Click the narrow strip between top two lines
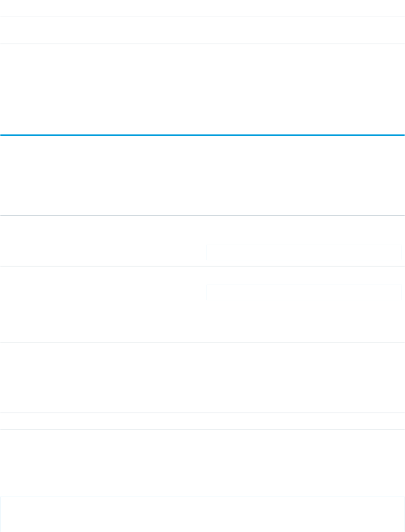Image resolution: width=405 pixels, height=532 pixels. point(202,30)
